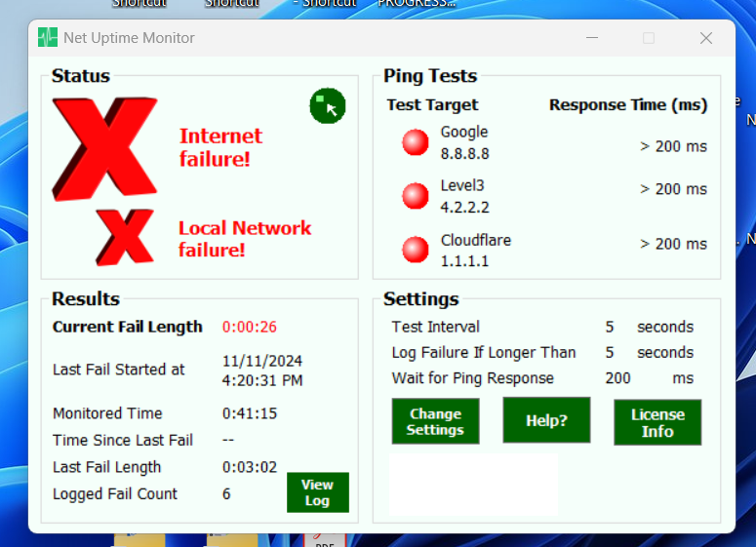
Task: Click the Level3 4.2.2.2 test target label
Action: click(x=464, y=196)
